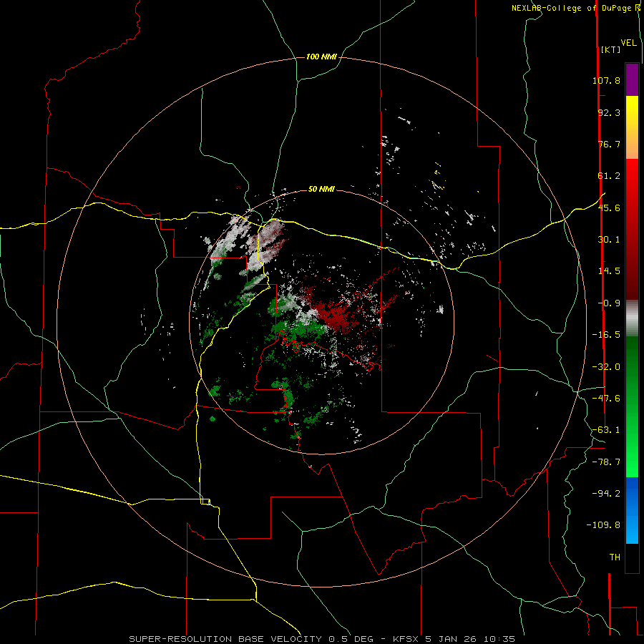Click the [KT] units label

pyautogui.click(x=610, y=49)
